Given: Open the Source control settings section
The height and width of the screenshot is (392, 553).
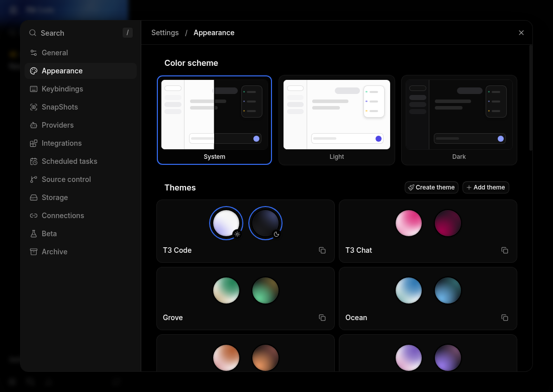Looking at the screenshot, I should [81, 179].
